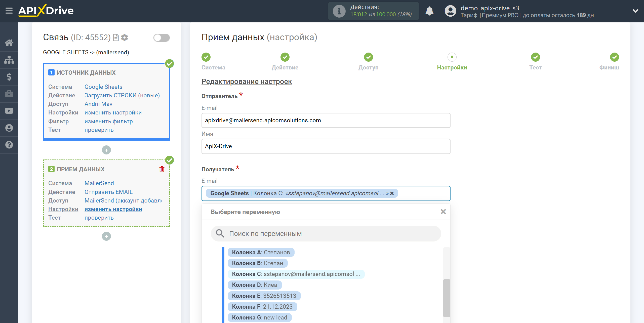This screenshot has width=644, height=323.
Task: Go to the Настройки step
Action: [x=452, y=57]
